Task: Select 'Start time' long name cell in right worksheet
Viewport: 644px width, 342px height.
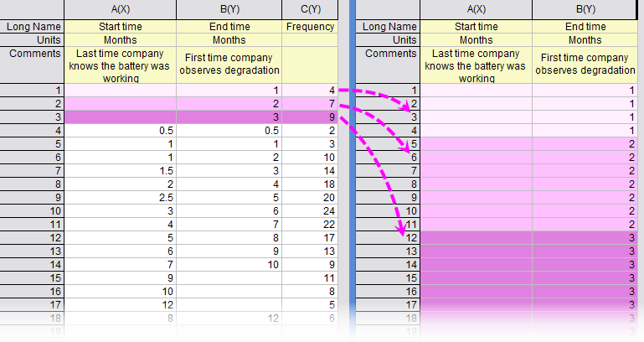Action: [x=476, y=27]
